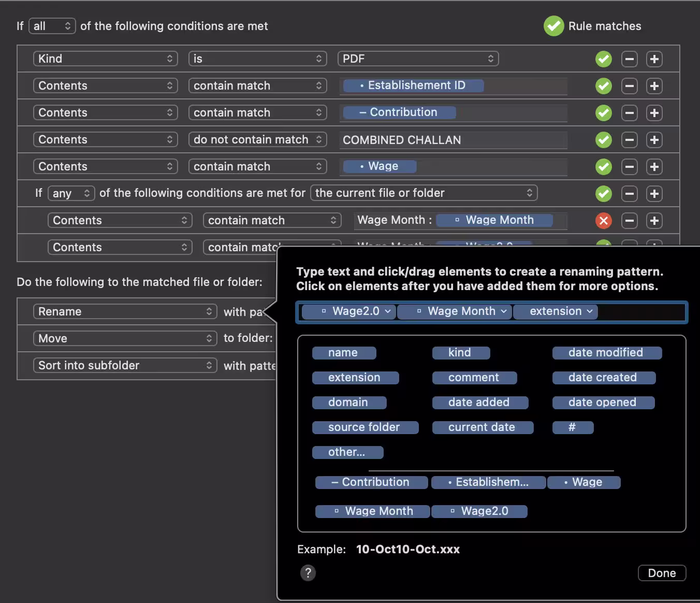This screenshot has width=700, height=603.
Task: Click the 'domain' pattern token
Action: 349,403
